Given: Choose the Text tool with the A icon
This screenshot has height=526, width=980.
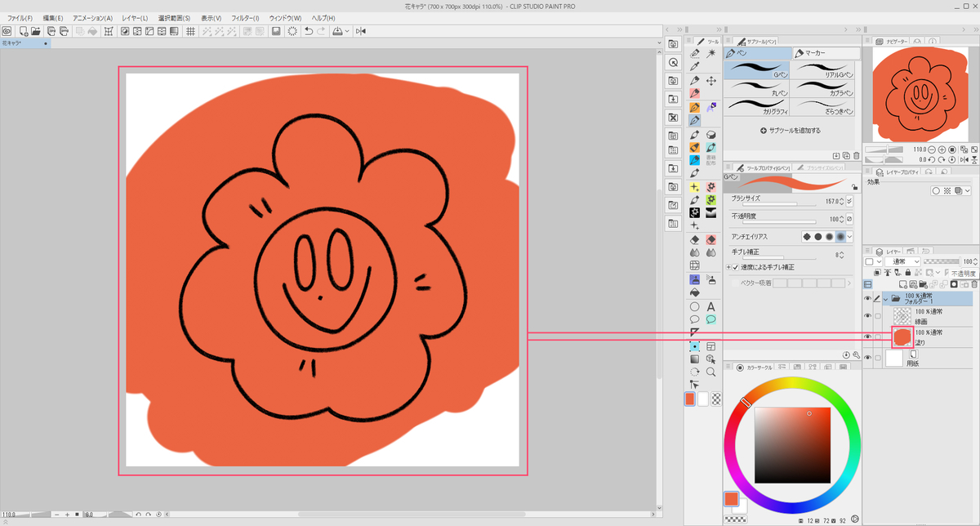Looking at the screenshot, I should click(x=711, y=307).
